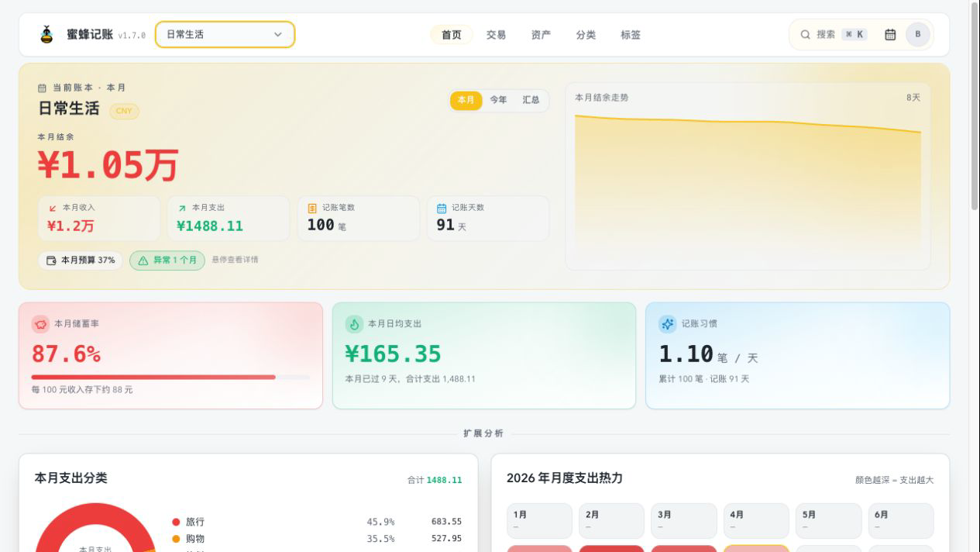
Task: Click the piggy bank icon on 本月储蓄率
Action: [41, 323]
